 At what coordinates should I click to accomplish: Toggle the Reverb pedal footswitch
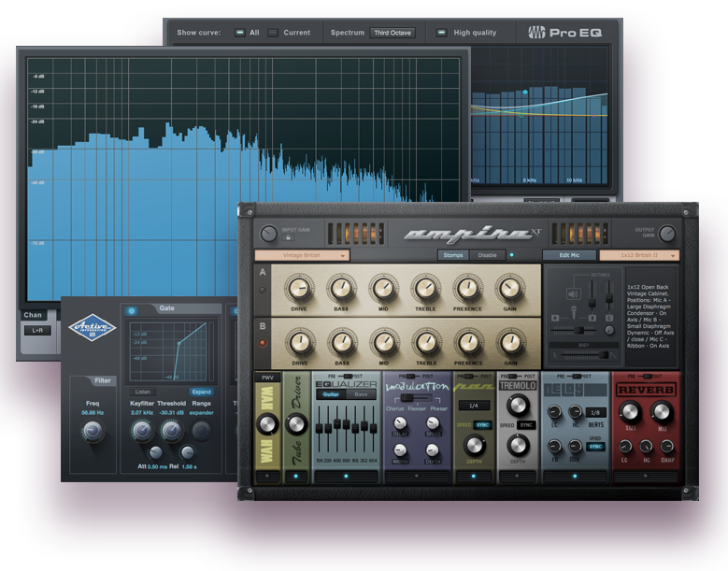646,477
